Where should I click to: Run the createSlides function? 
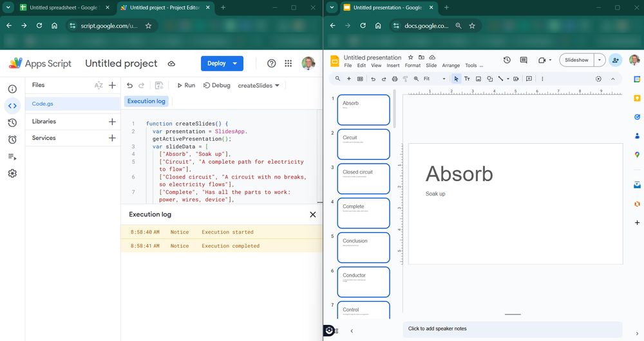coord(186,85)
